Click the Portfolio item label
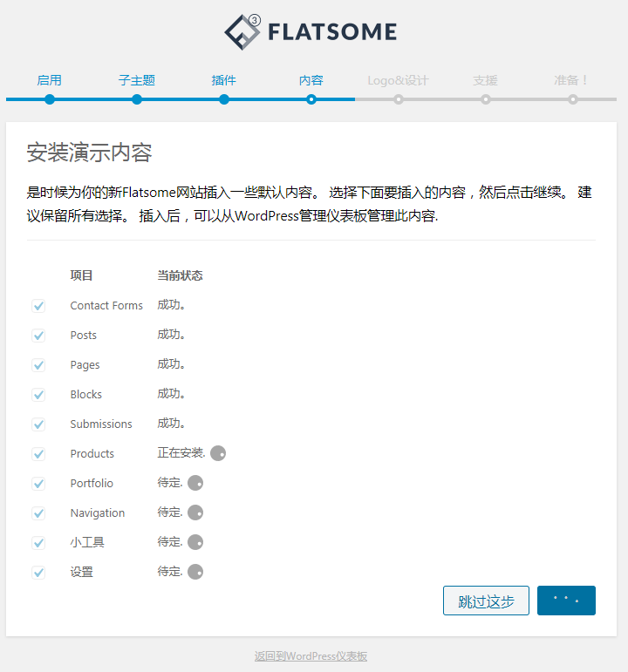The height and width of the screenshot is (672, 628). coord(92,483)
